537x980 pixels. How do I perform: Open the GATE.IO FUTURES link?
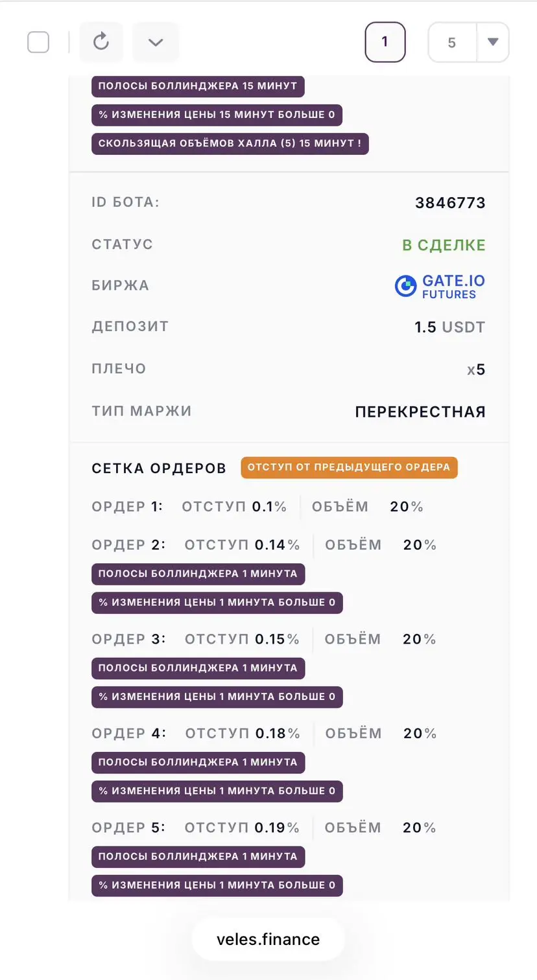pyautogui.click(x=439, y=286)
